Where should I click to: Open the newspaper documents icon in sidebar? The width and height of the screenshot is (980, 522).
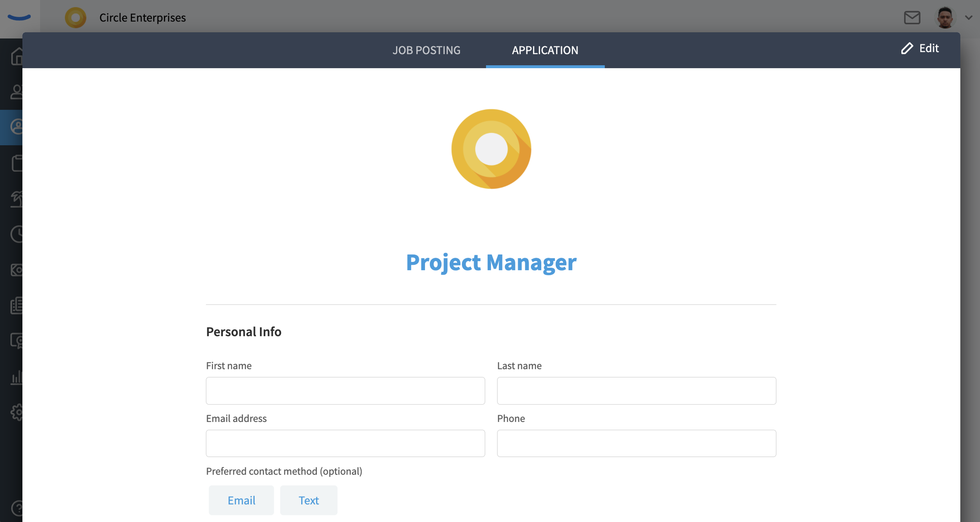point(17,306)
